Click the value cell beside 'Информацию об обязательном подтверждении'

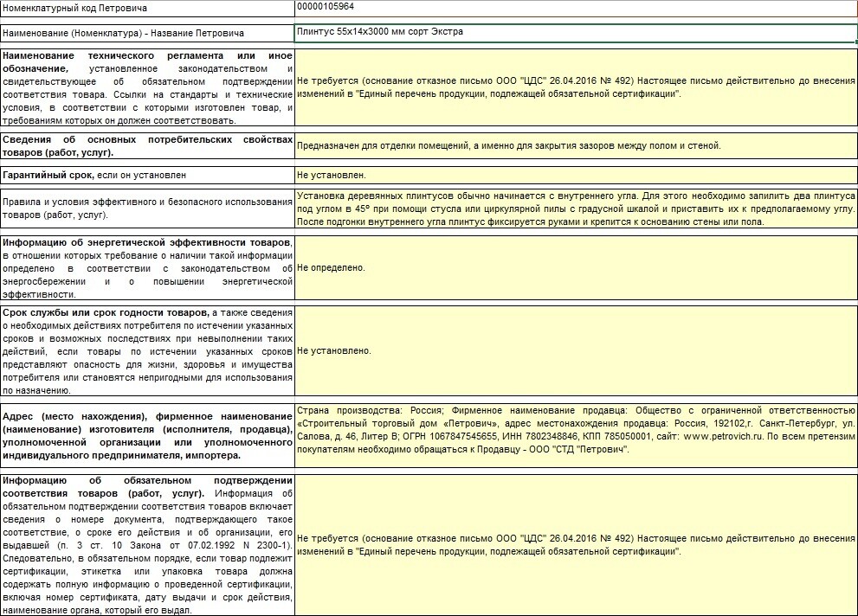pos(576,544)
